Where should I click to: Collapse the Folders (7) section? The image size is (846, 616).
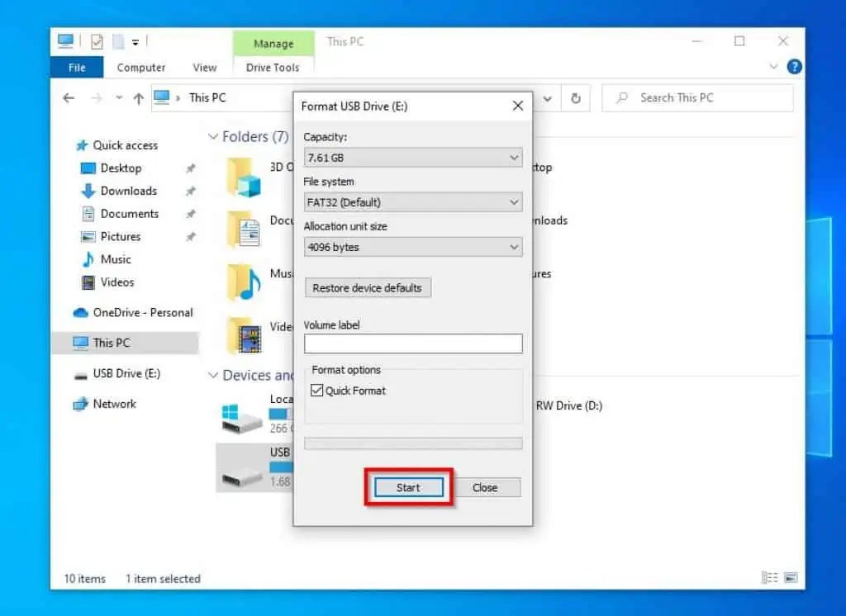click(x=211, y=136)
